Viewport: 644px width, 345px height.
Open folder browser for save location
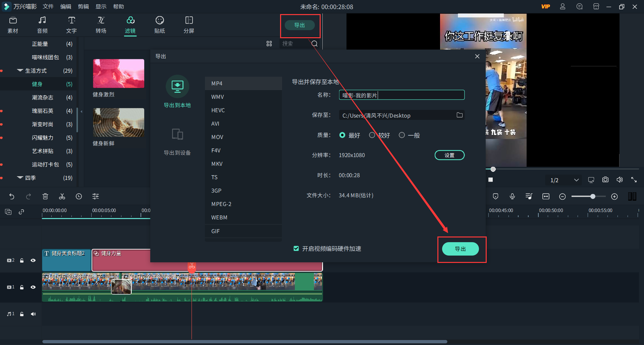click(x=460, y=115)
